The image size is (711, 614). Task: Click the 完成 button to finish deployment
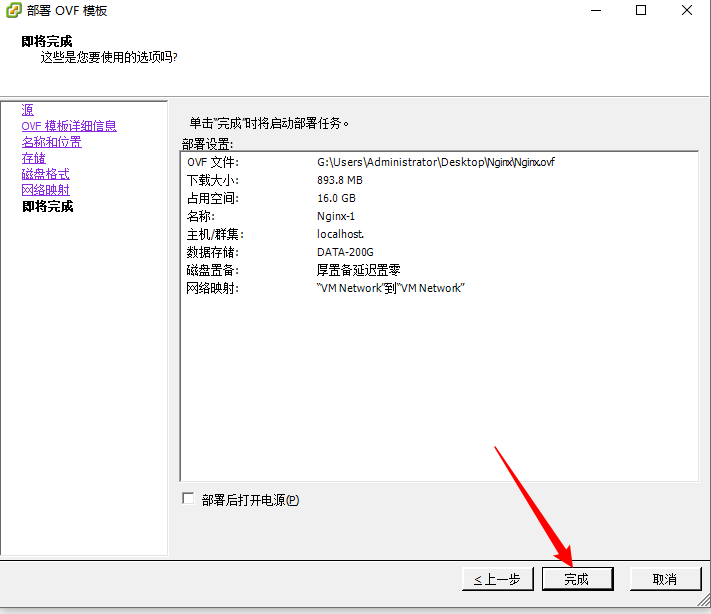[578, 579]
